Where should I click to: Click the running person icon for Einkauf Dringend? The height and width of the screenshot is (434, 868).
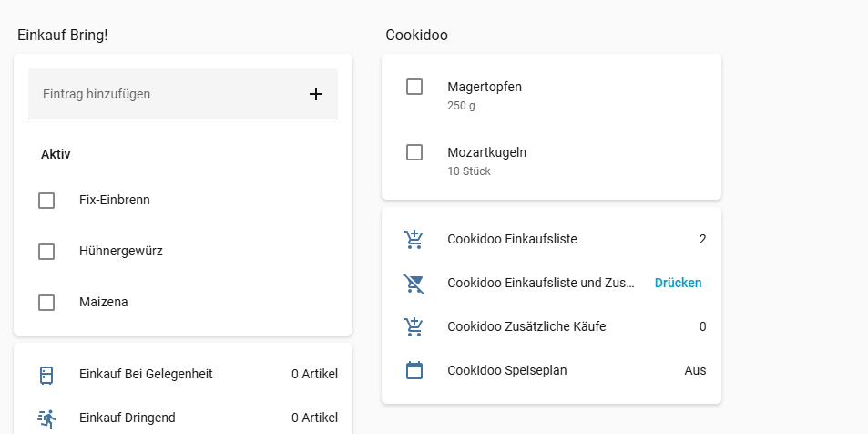[x=46, y=418]
